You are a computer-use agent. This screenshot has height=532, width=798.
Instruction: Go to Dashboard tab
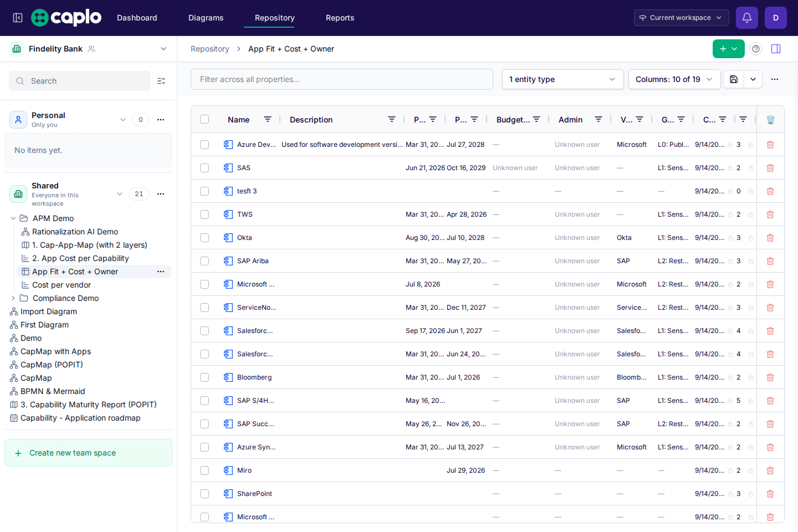137,18
